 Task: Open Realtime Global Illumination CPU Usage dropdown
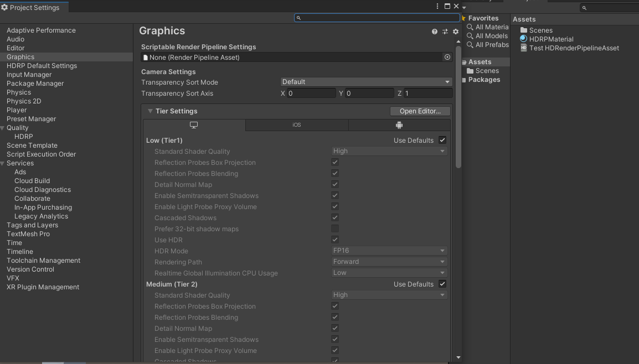(389, 273)
